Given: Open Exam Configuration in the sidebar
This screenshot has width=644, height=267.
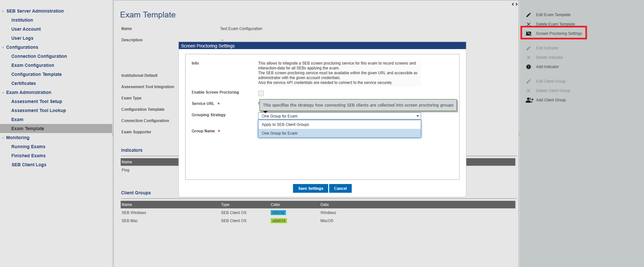Looking at the screenshot, I should pyautogui.click(x=33, y=65).
